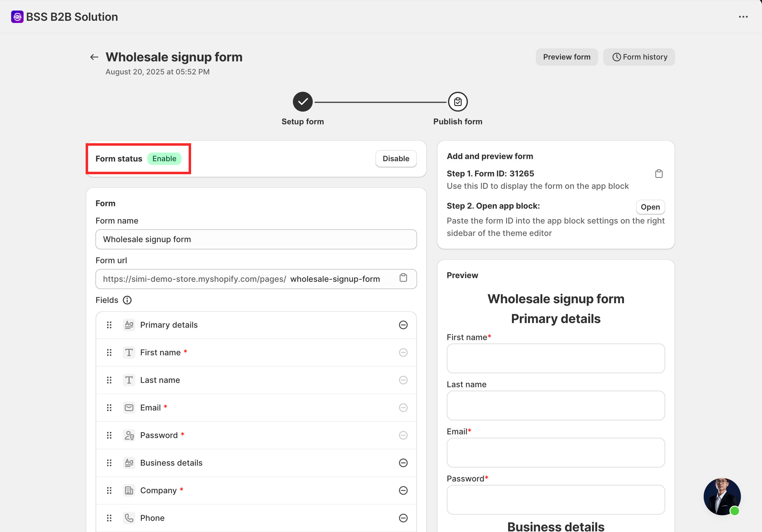Expand the Email field row
The width and height of the screenshot is (762, 532).
tap(150, 408)
